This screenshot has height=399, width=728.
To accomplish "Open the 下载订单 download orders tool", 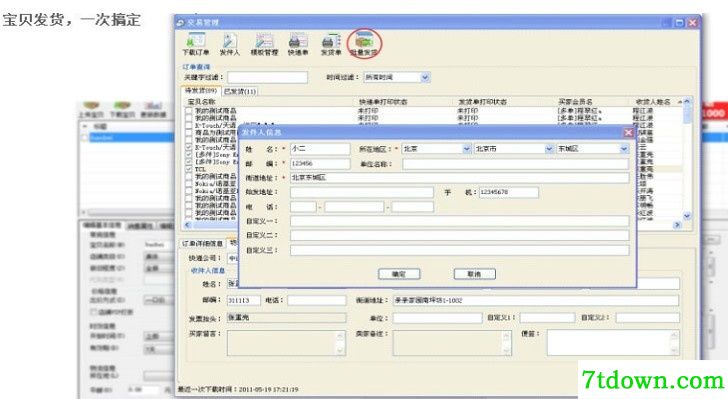I will pos(196,45).
